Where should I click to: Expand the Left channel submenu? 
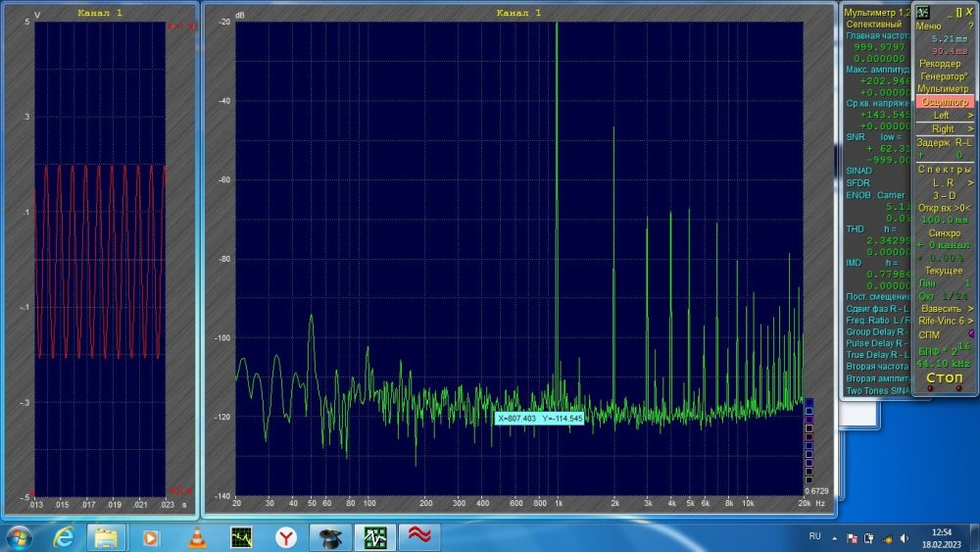(x=944, y=116)
